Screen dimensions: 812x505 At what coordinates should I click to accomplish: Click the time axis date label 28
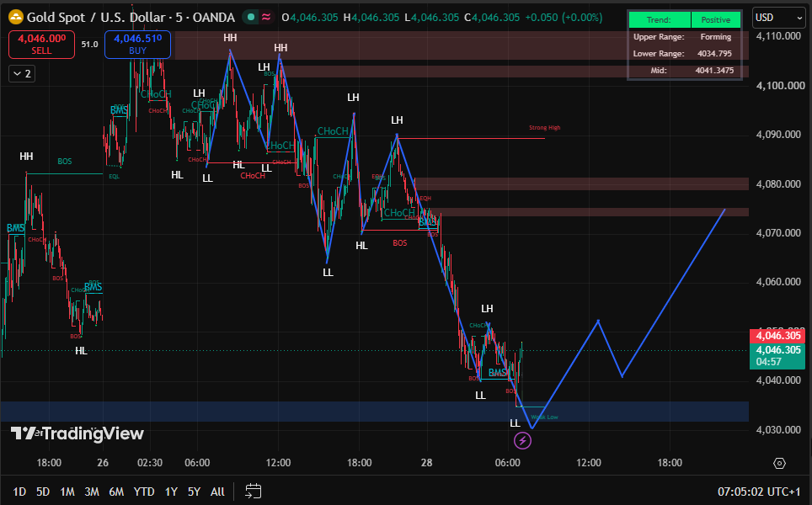tap(427, 463)
